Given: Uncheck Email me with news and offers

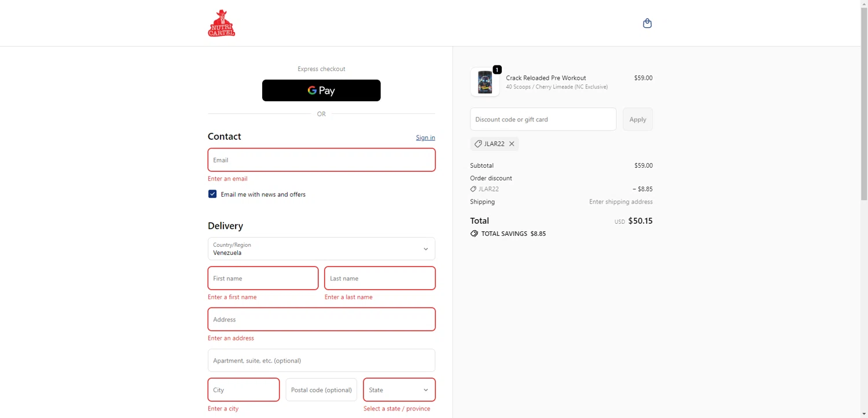Looking at the screenshot, I should pos(212,194).
